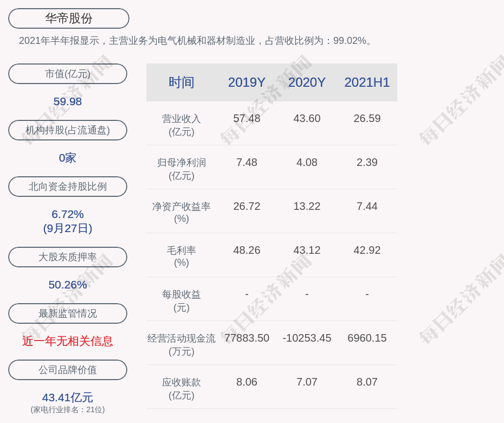Screen dimensions: 504x423
Task: Click the 时间 table header
Action: (x=181, y=82)
